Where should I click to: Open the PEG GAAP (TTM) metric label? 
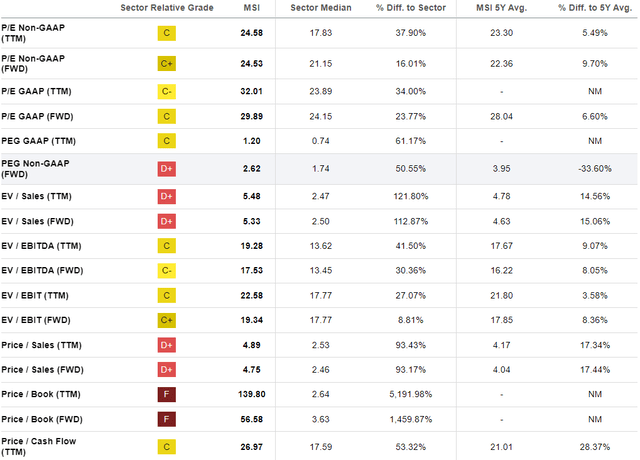[38, 141]
